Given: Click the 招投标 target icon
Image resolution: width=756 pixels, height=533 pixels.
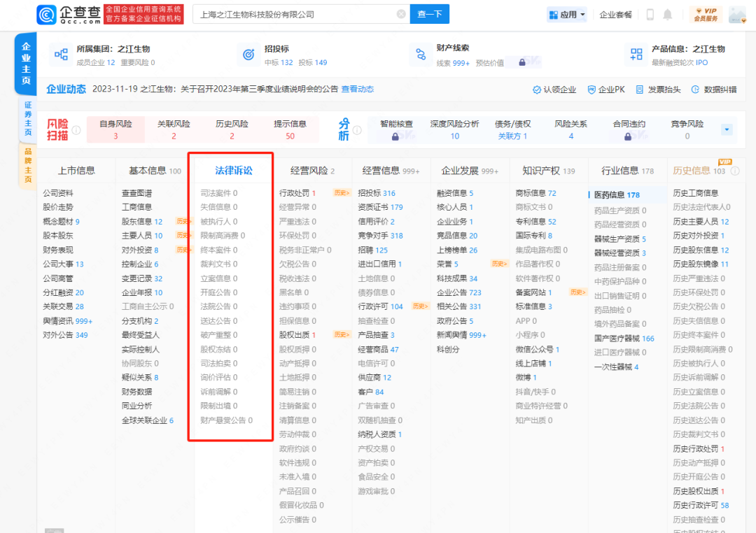Looking at the screenshot, I should point(248,55).
